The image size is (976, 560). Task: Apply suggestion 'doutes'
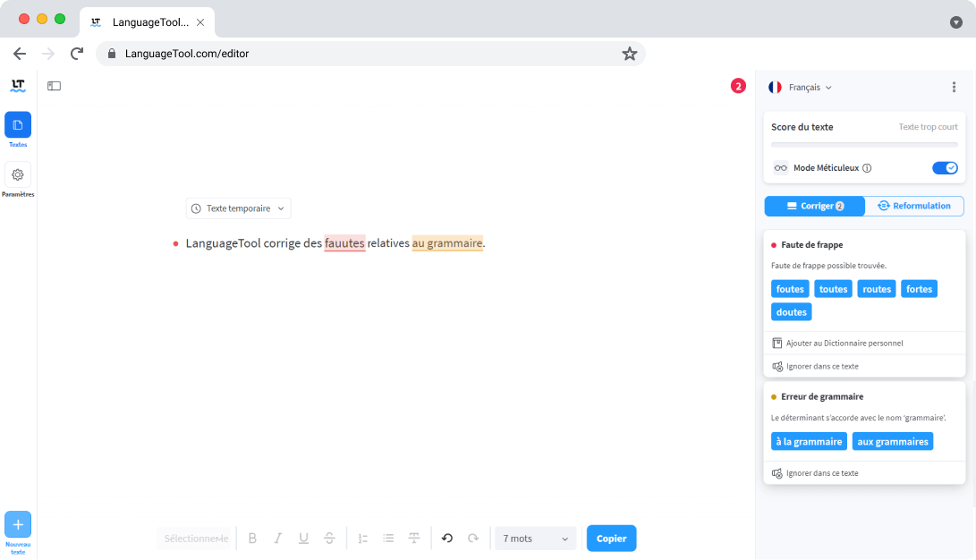[791, 311]
